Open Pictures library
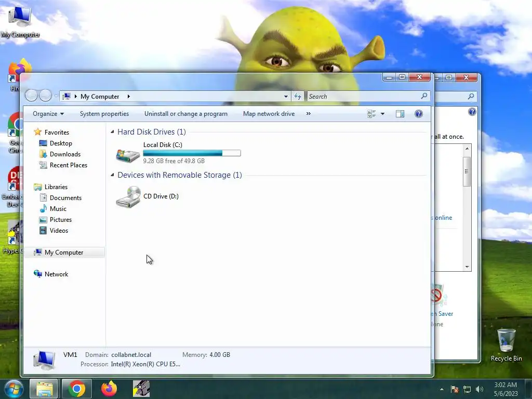This screenshot has width=532, height=399. coord(61,220)
